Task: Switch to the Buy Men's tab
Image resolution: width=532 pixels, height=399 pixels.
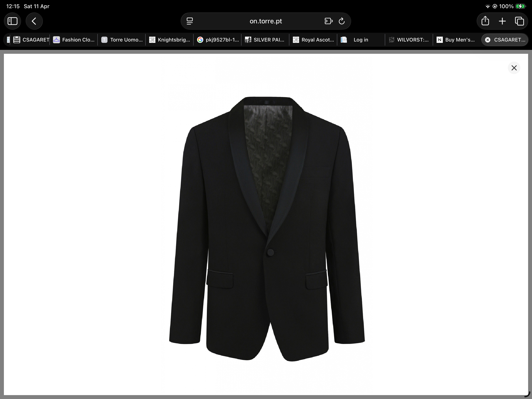Action: pyautogui.click(x=456, y=40)
